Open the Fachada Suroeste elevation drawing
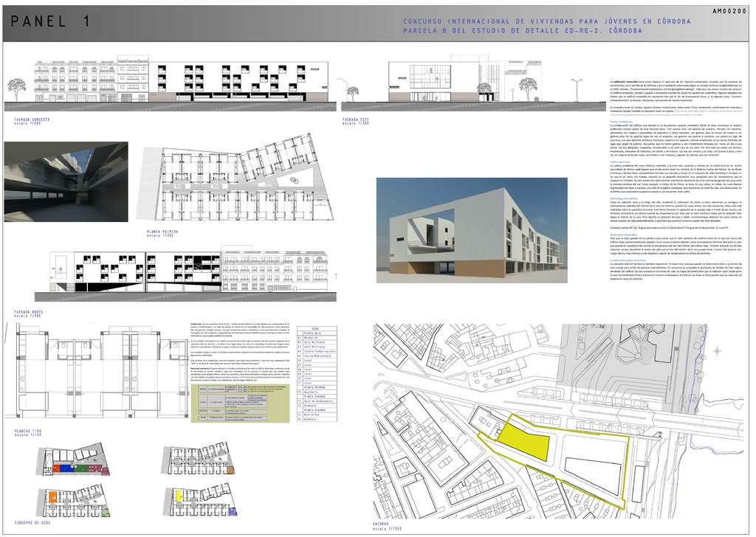 pyautogui.click(x=185, y=82)
